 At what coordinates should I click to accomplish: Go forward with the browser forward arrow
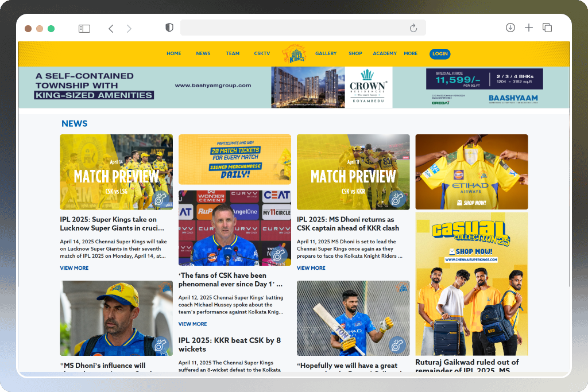click(129, 29)
